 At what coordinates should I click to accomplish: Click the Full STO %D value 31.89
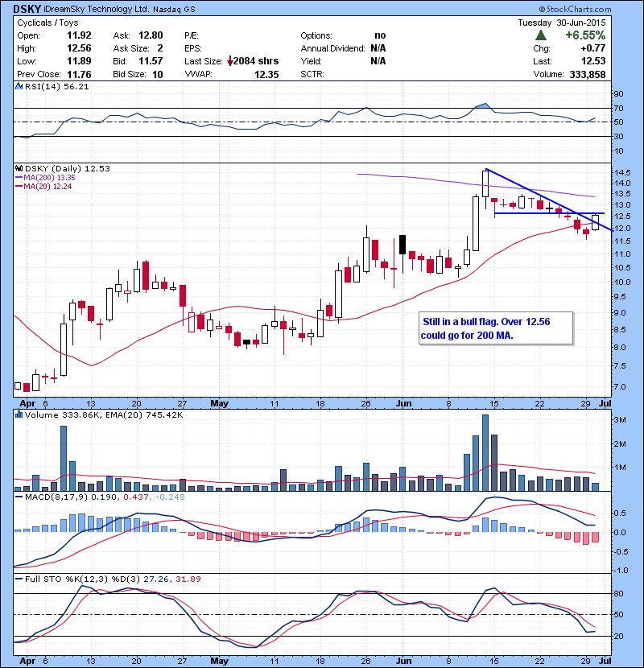pyautogui.click(x=188, y=579)
